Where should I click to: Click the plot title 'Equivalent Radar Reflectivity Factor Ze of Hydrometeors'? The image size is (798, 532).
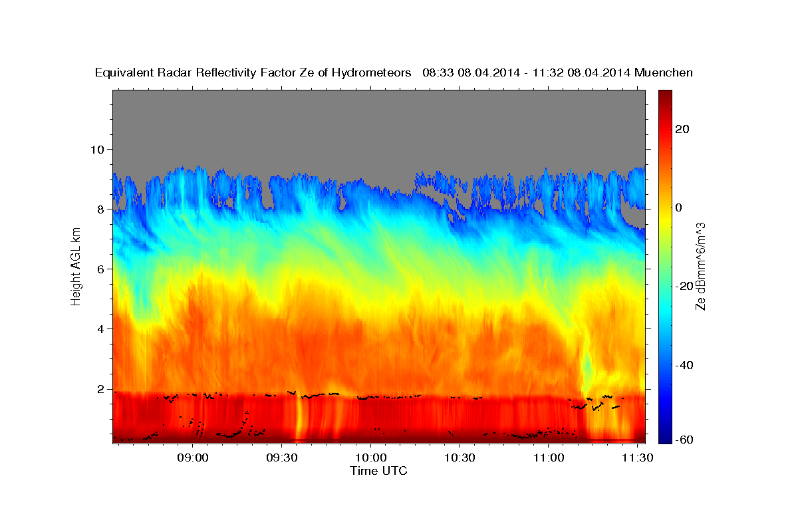point(253,73)
